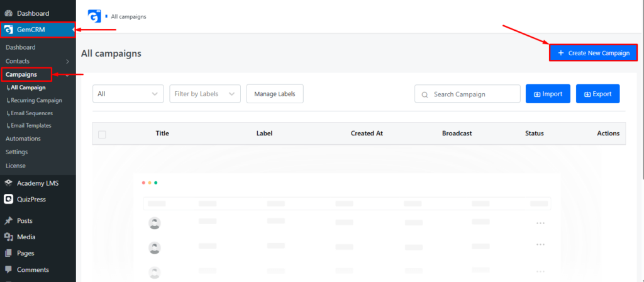Open the QuizPress icon

(9, 200)
